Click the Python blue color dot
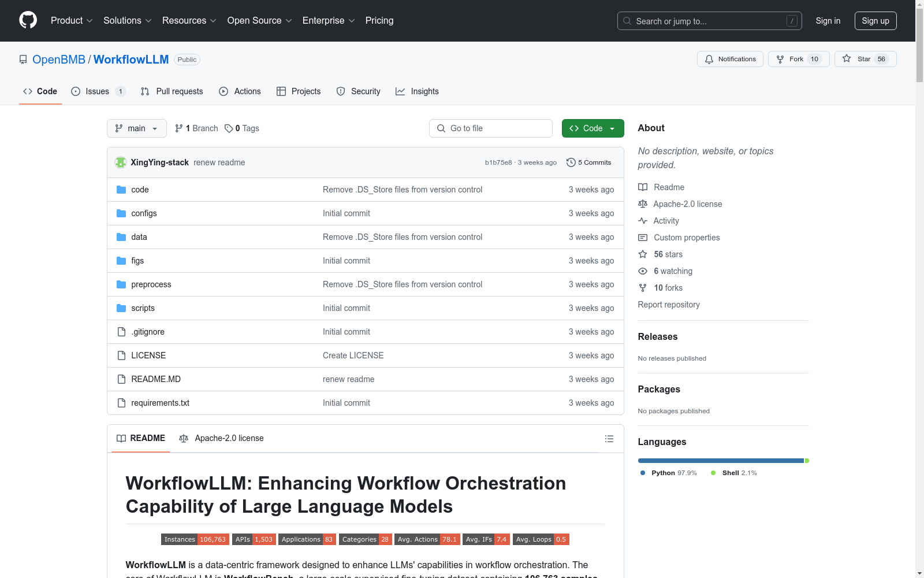 pos(643,473)
